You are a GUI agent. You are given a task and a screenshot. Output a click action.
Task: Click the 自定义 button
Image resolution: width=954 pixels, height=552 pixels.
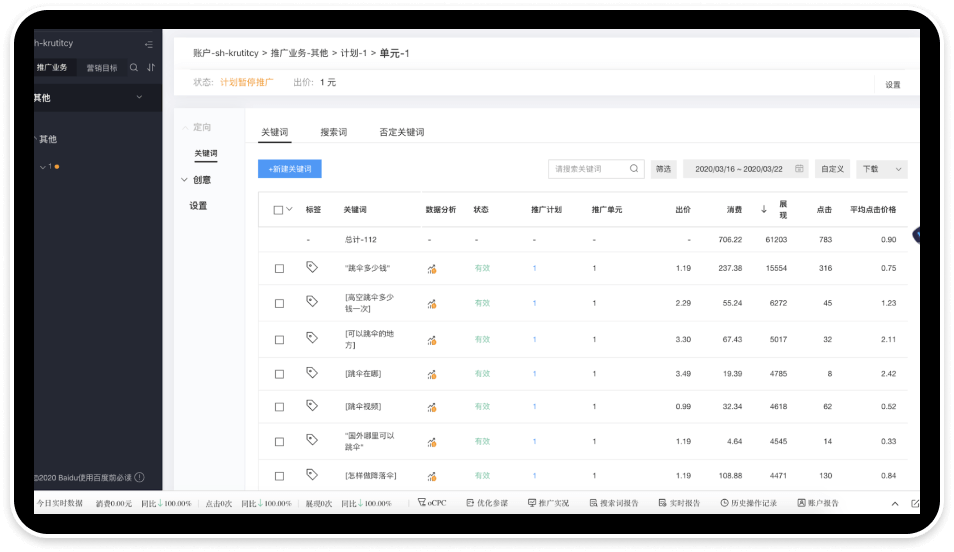coord(832,169)
